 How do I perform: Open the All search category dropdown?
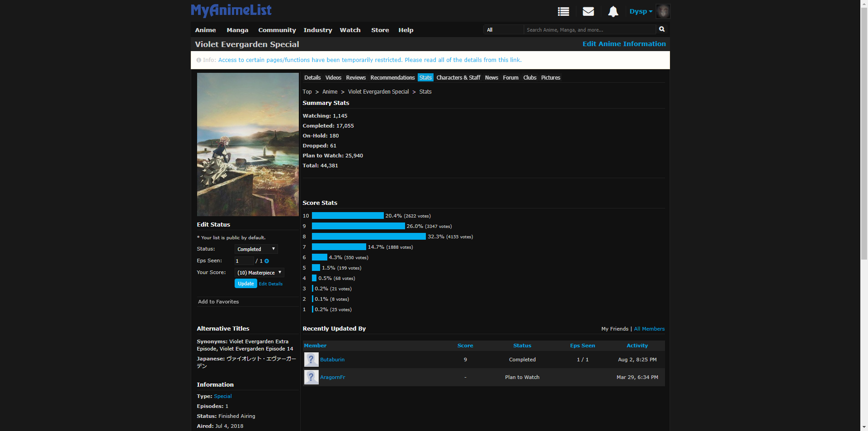tap(503, 30)
